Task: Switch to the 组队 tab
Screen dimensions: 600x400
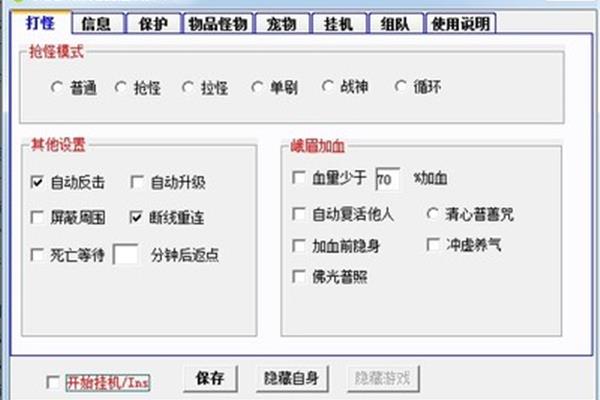Action: point(396,24)
